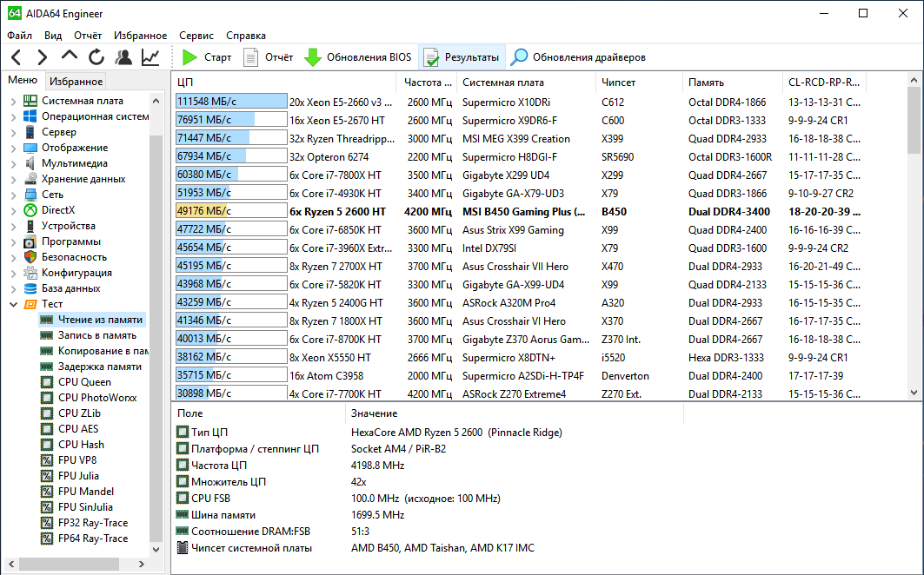The image size is (924, 575).
Task: Click the Обновления драйверов magnifier icon
Action: [519, 57]
